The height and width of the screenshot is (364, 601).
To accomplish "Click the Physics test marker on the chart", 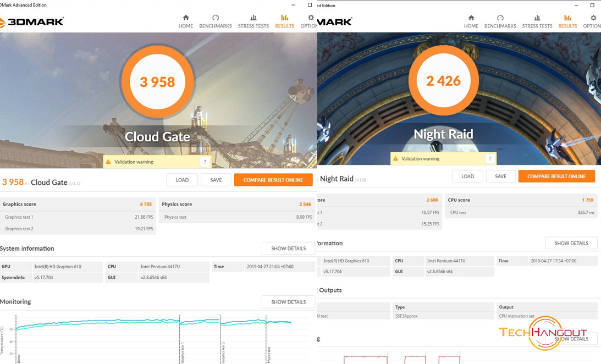I will tap(269, 355).
